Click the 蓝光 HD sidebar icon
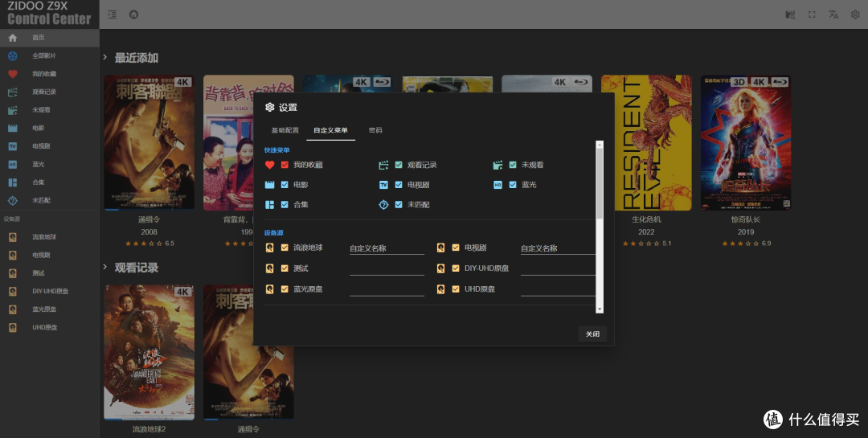Viewport: 868px width, 438px height. coord(12,165)
